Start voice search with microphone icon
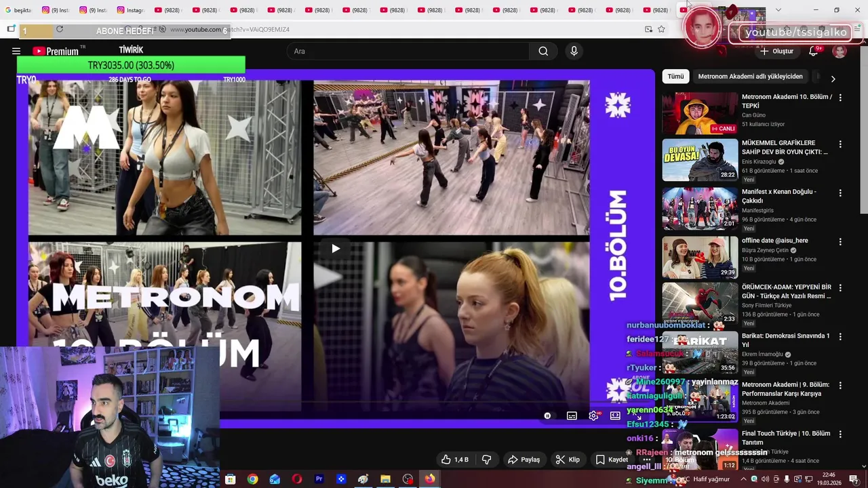 (x=574, y=51)
